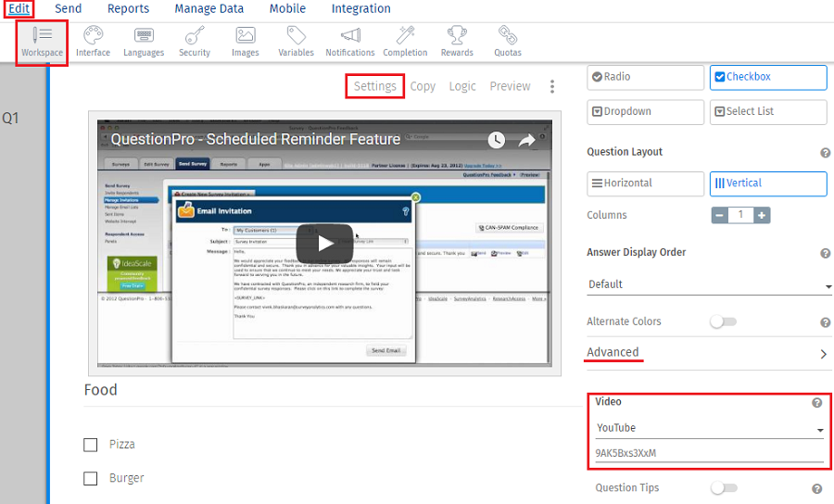Choose the Vertical layout option
Viewport: 834px width, 504px height.
coord(768,183)
